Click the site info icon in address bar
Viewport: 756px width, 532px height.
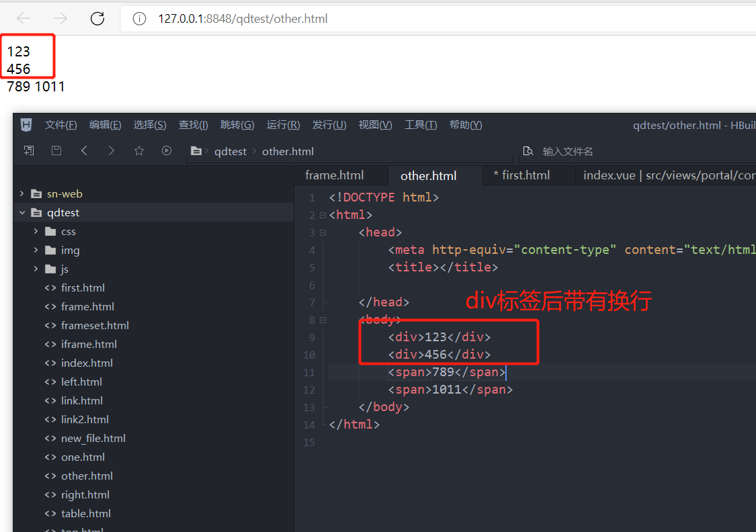(139, 19)
